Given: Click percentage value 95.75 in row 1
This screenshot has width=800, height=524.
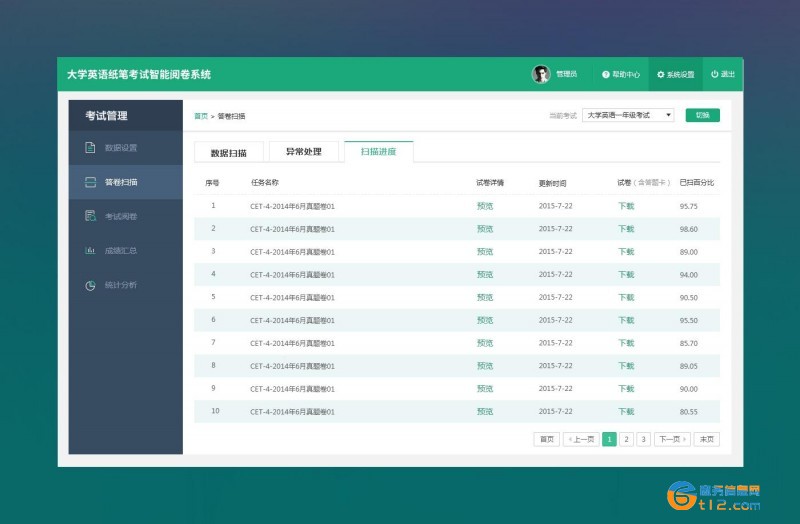Looking at the screenshot, I should pos(688,207).
